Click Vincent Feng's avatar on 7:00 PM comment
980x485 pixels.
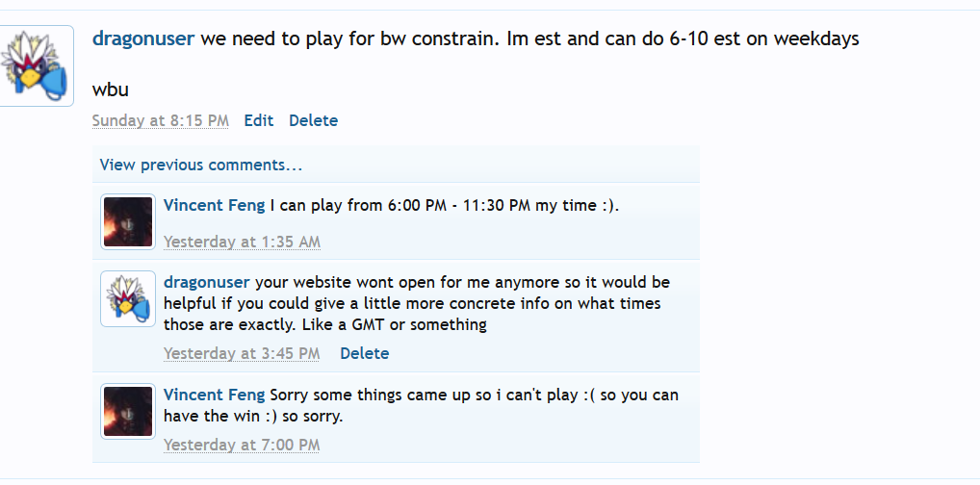[x=128, y=411]
